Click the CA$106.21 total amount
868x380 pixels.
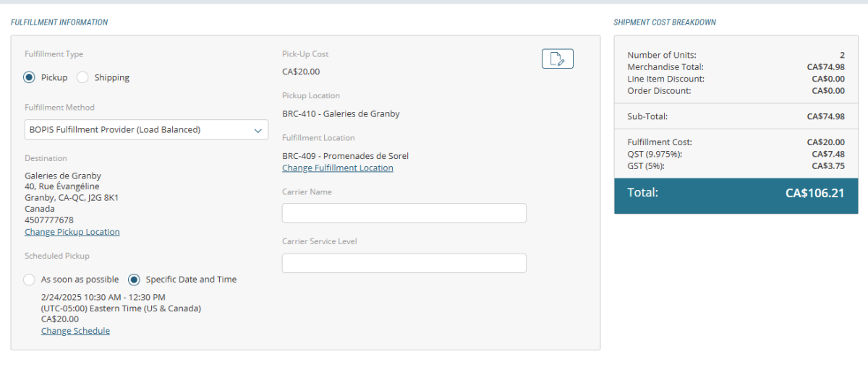[x=814, y=193]
